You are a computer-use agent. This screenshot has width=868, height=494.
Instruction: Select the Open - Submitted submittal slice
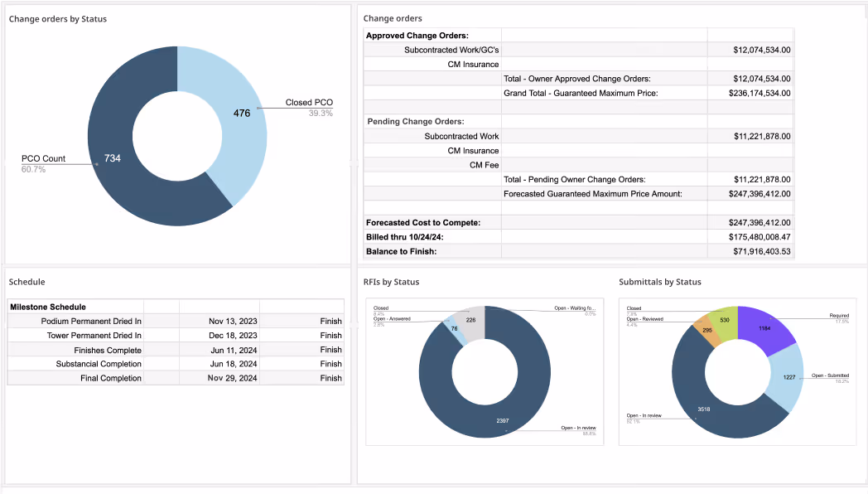[789, 376]
